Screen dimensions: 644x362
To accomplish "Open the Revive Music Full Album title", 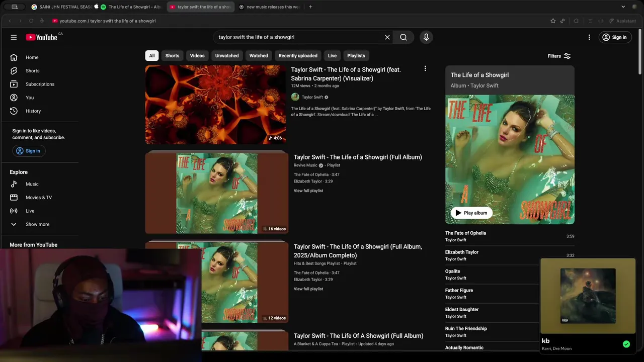I will coord(358,157).
